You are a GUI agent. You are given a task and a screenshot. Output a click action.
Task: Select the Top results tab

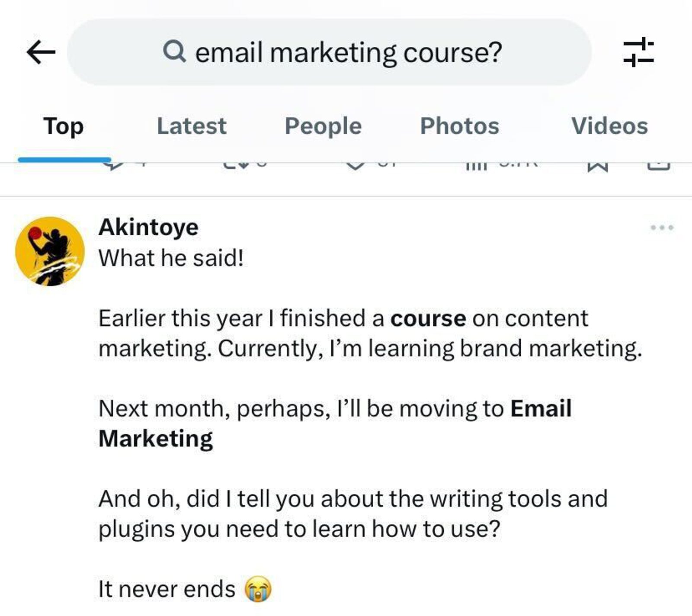(x=64, y=126)
